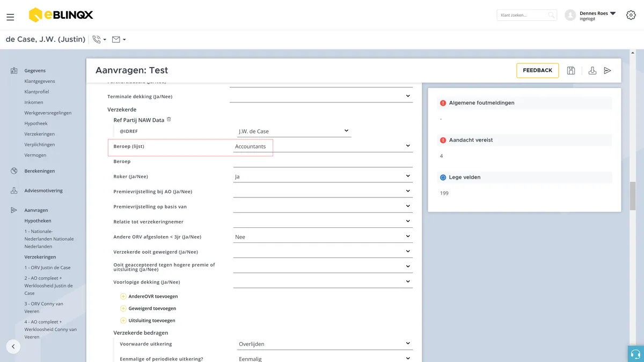Click the download icon next to save
The width and height of the screenshot is (644, 362).
[592, 70]
